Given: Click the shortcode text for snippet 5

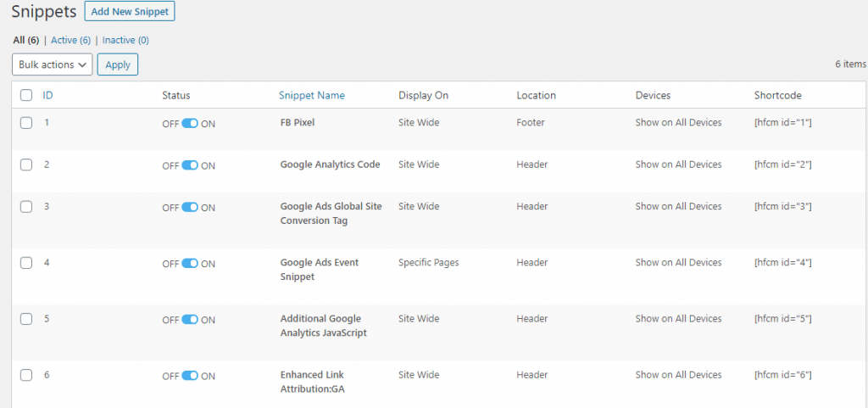Looking at the screenshot, I should 783,319.
